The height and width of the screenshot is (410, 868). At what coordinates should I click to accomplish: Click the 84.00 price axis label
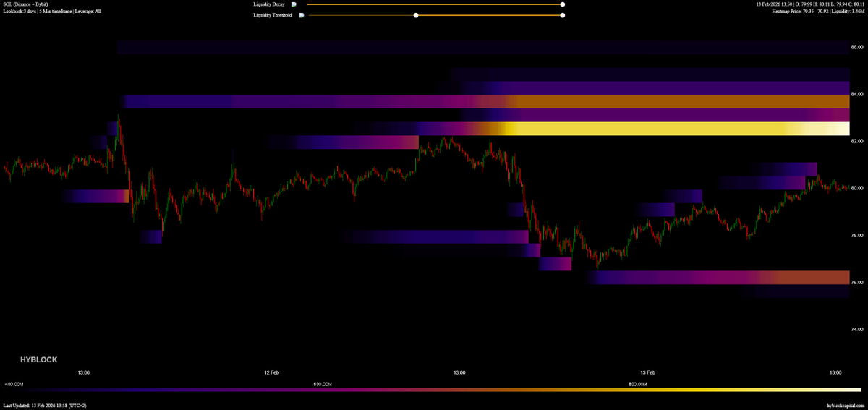(x=857, y=94)
